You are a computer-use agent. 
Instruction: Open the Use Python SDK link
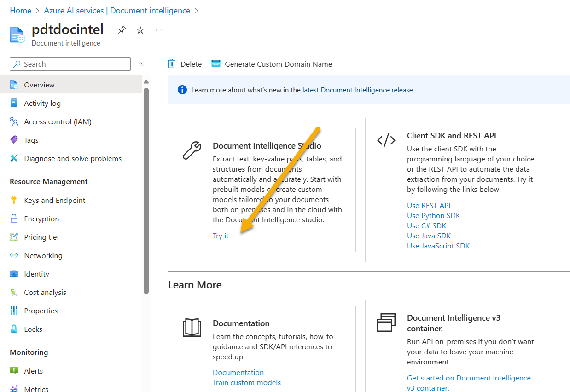coord(433,215)
